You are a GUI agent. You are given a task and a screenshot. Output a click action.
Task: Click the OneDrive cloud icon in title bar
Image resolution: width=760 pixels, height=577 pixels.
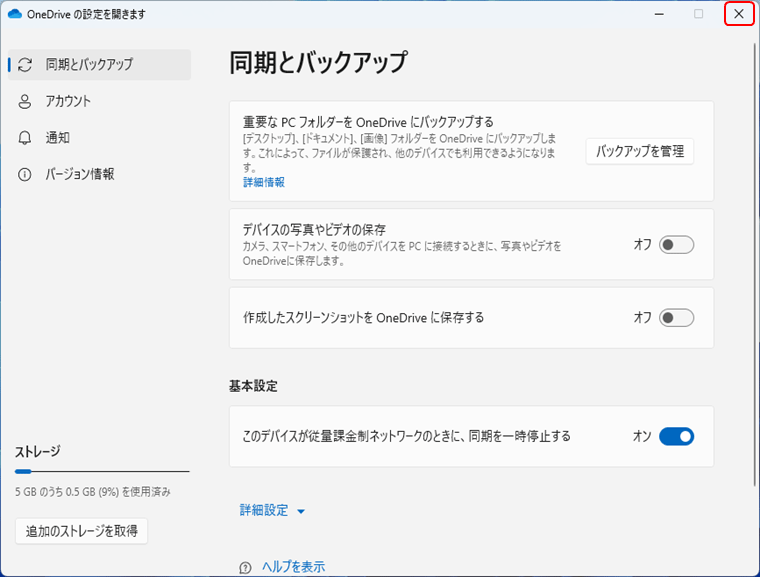click(15, 14)
